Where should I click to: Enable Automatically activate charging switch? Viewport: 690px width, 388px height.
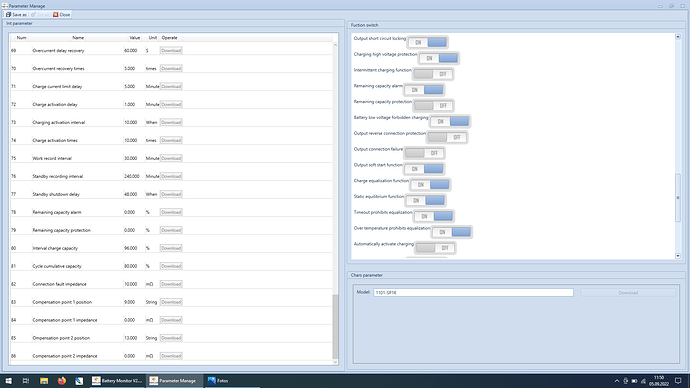(x=435, y=248)
